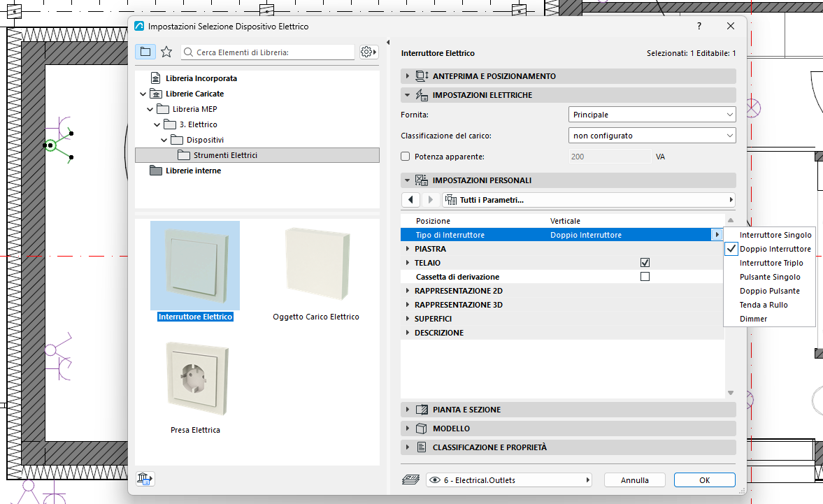Click the layer stack icon beside layer selector
Screen dimensions: 823x504
click(411, 480)
